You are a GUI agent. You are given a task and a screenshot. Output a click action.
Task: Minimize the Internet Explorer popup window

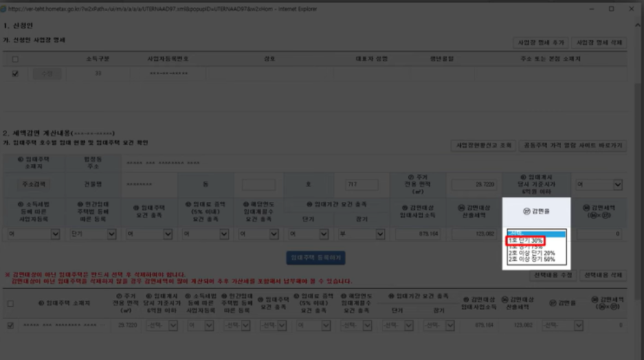pyautogui.click(x=592, y=8)
